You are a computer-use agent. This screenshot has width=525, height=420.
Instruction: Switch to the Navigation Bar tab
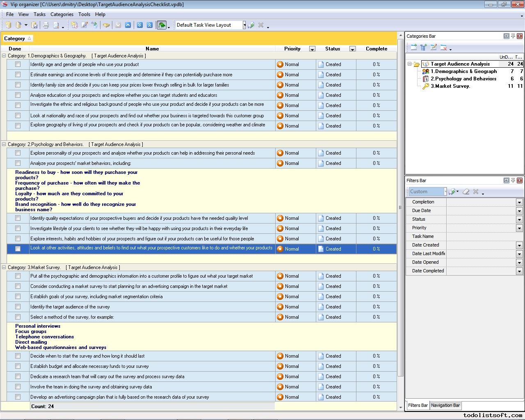tap(445, 405)
